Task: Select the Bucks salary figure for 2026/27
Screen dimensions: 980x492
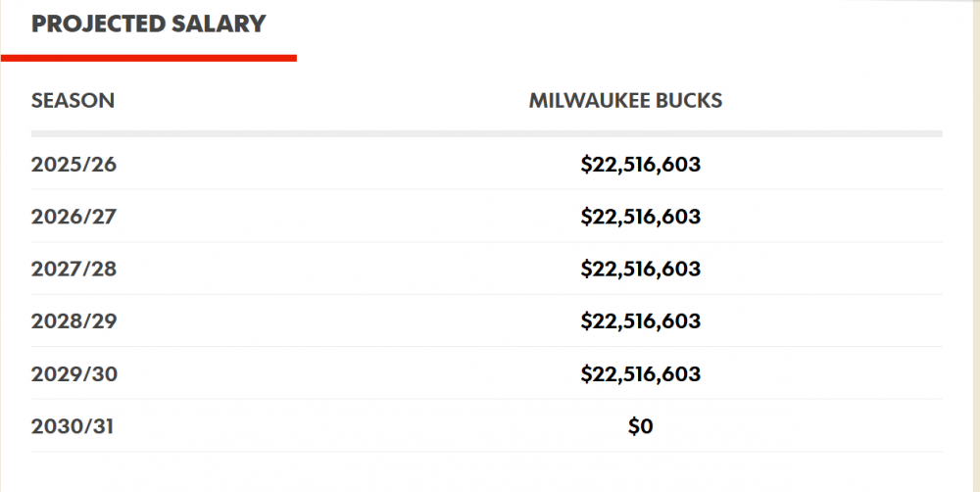Action: [640, 216]
